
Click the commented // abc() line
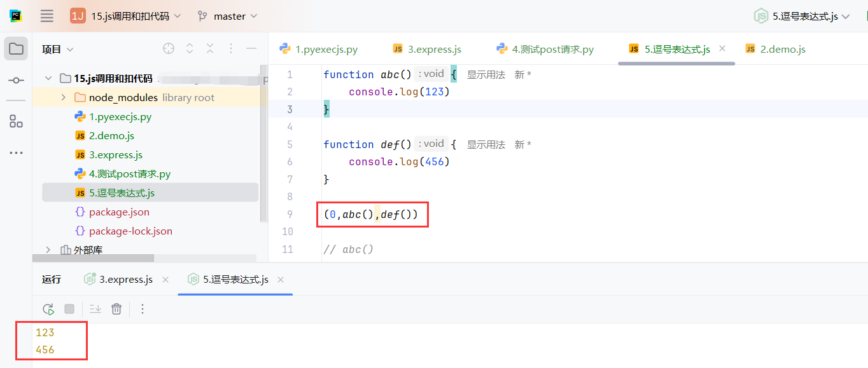[x=348, y=249]
